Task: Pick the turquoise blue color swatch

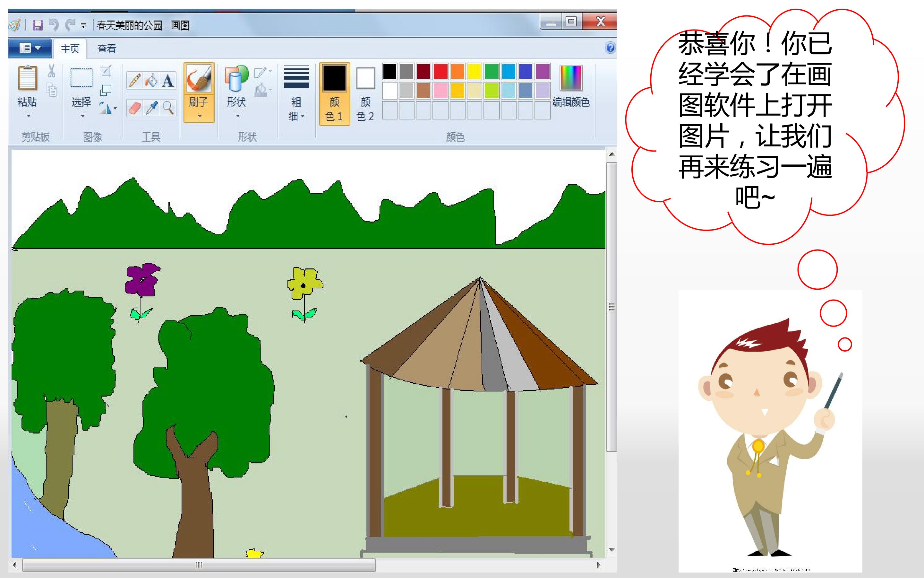Action: coord(509,72)
